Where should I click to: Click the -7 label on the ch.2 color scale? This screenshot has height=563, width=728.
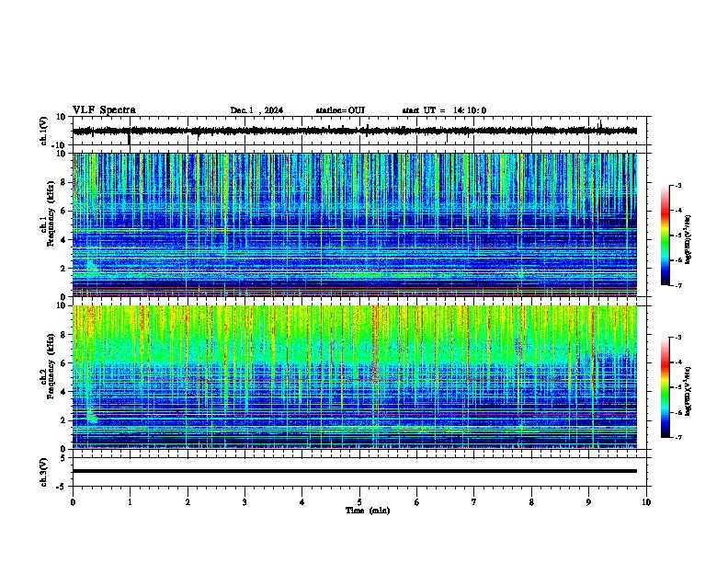click(x=678, y=437)
